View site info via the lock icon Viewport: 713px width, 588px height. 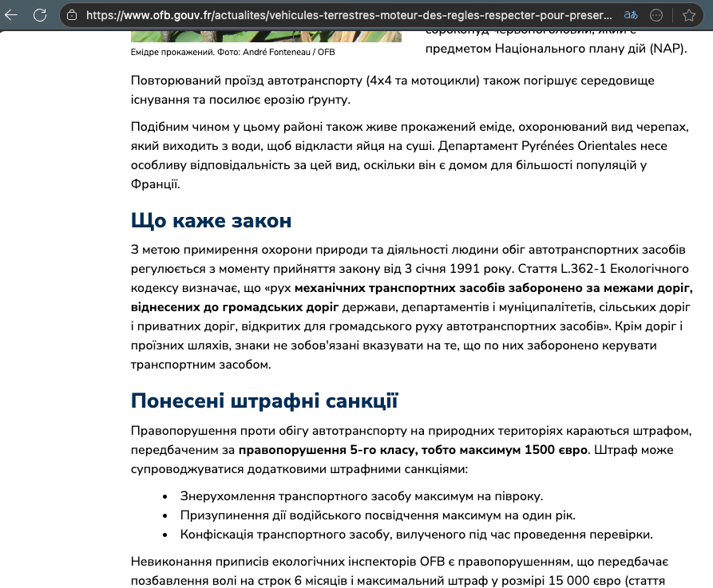click(x=72, y=15)
